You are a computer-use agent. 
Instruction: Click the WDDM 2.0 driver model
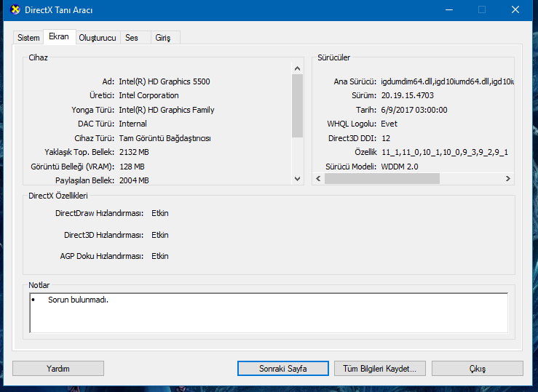coord(400,167)
